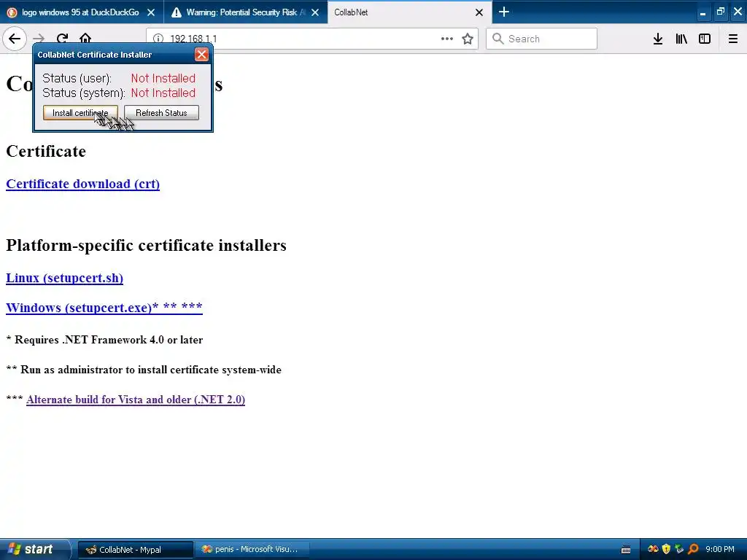Switch to Microsoft Visual taskbar window
Viewport: 747px width, 560px height.
click(252, 550)
